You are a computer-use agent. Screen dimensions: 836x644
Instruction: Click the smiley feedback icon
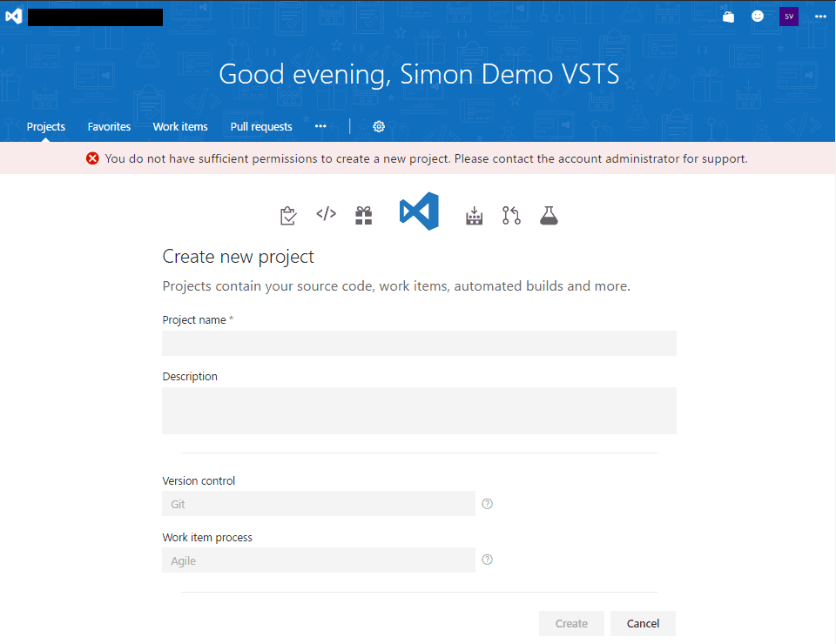(x=758, y=17)
